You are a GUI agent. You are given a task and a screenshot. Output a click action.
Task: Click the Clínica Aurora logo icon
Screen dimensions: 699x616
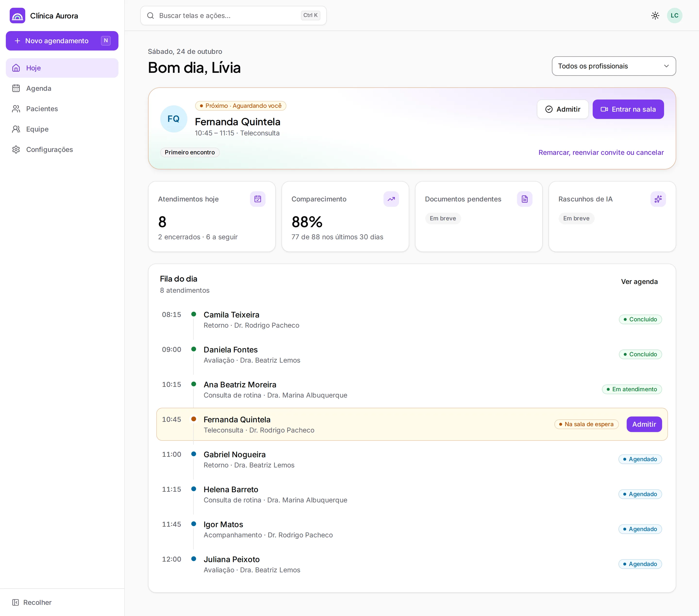click(x=17, y=16)
